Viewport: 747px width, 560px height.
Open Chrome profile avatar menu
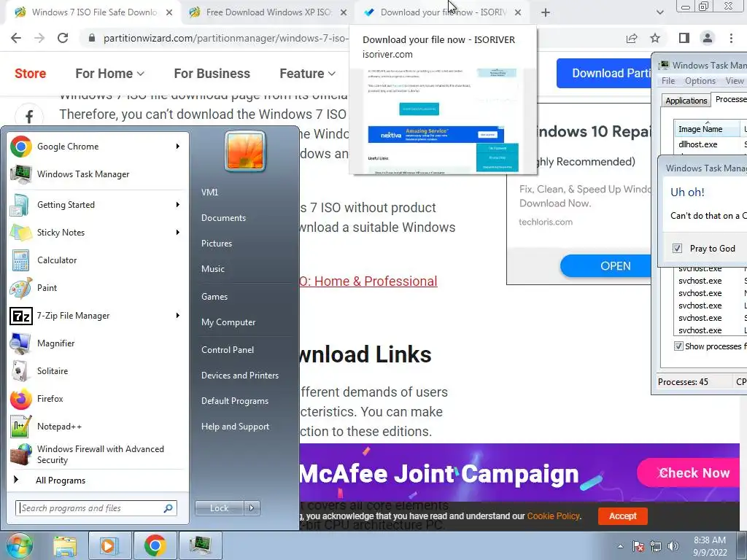pyautogui.click(x=708, y=38)
